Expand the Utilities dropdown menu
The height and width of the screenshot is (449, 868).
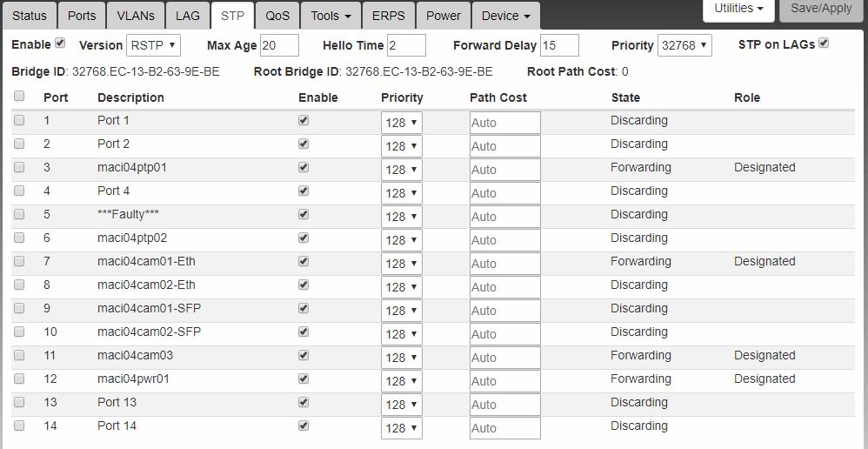[x=738, y=9]
